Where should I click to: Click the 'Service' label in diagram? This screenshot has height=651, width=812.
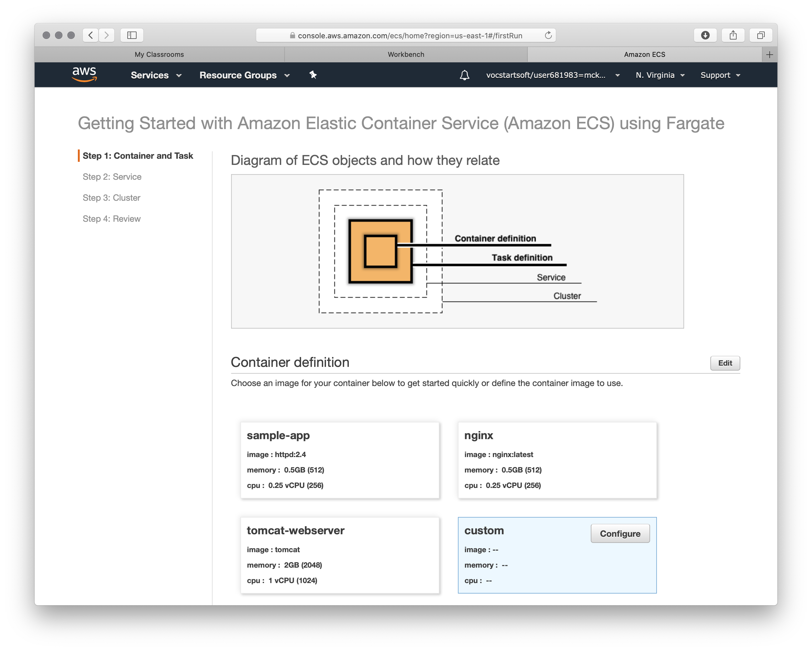(551, 278)
